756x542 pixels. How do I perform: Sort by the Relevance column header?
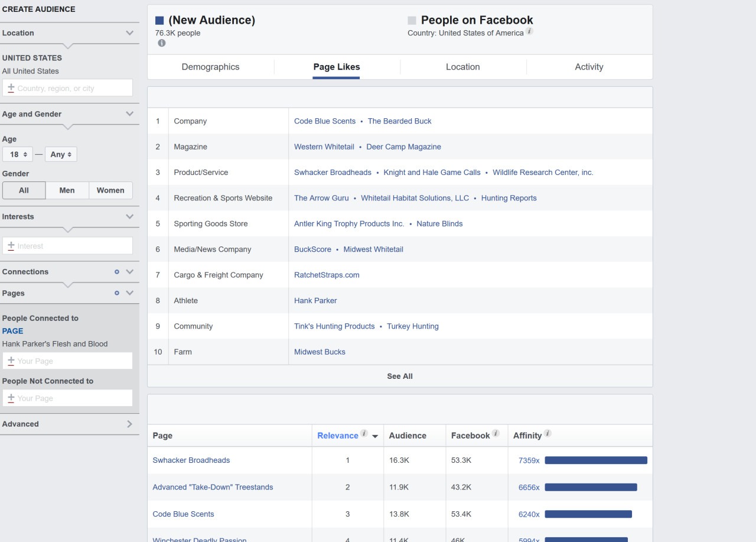coord(338,436)
